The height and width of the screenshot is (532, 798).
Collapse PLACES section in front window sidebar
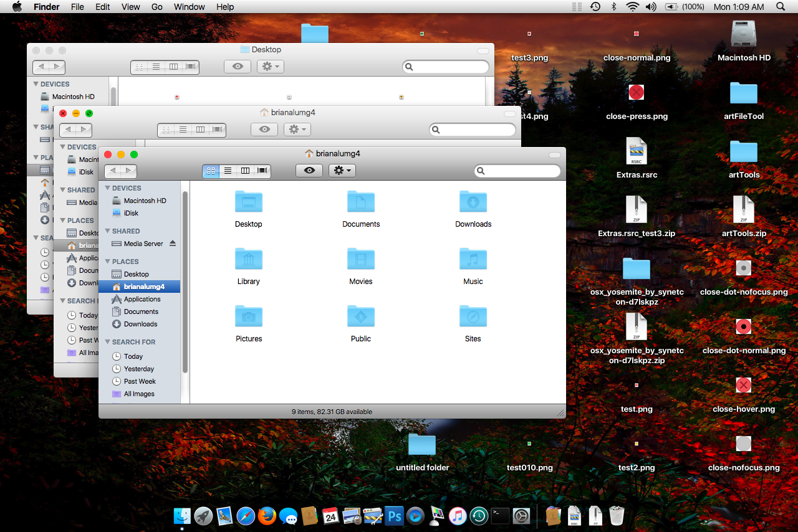(x=108, y=262)
